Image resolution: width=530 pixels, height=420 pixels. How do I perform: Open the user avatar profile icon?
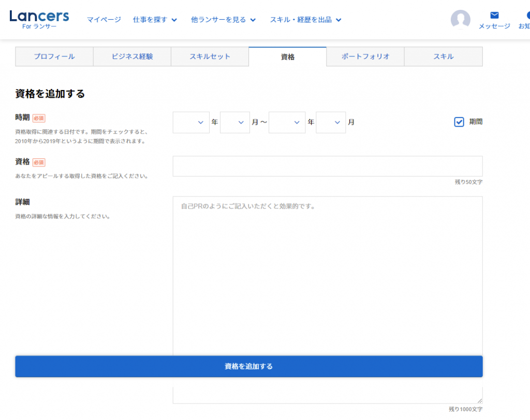pos(460,20)
